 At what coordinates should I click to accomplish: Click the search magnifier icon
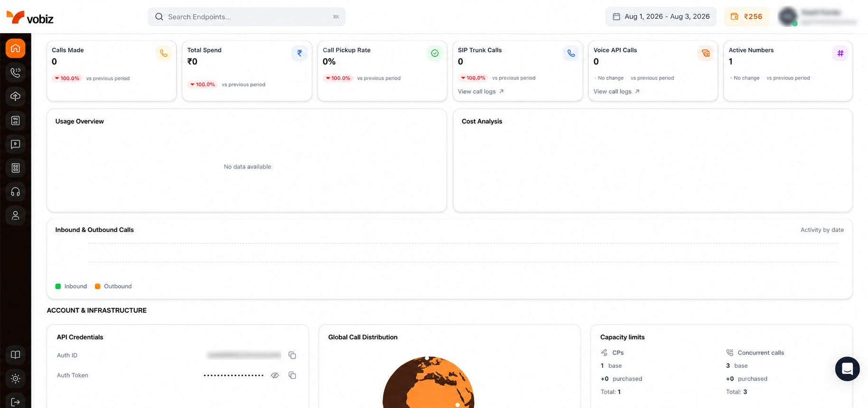tap(159, 17)
